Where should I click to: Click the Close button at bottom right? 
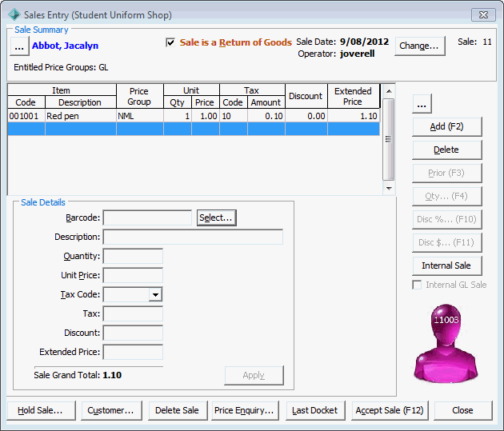pyautogui.click(x=463, y=410)
